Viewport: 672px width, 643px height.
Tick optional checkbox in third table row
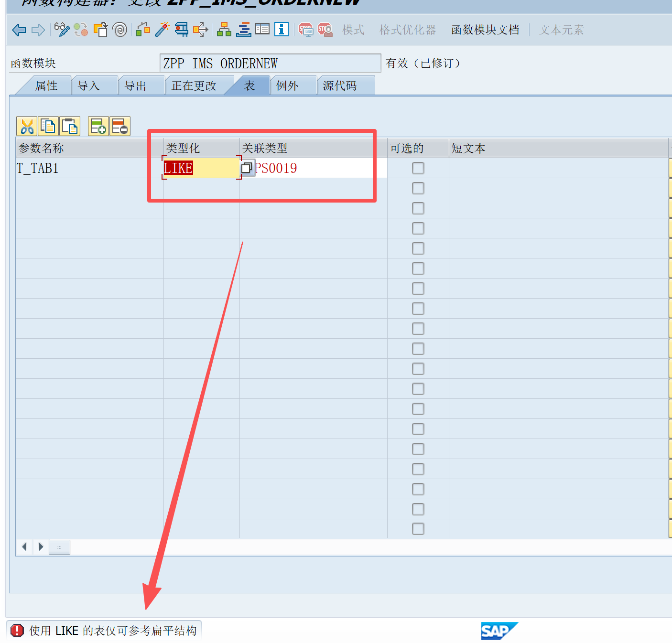[x=418, y=208]
